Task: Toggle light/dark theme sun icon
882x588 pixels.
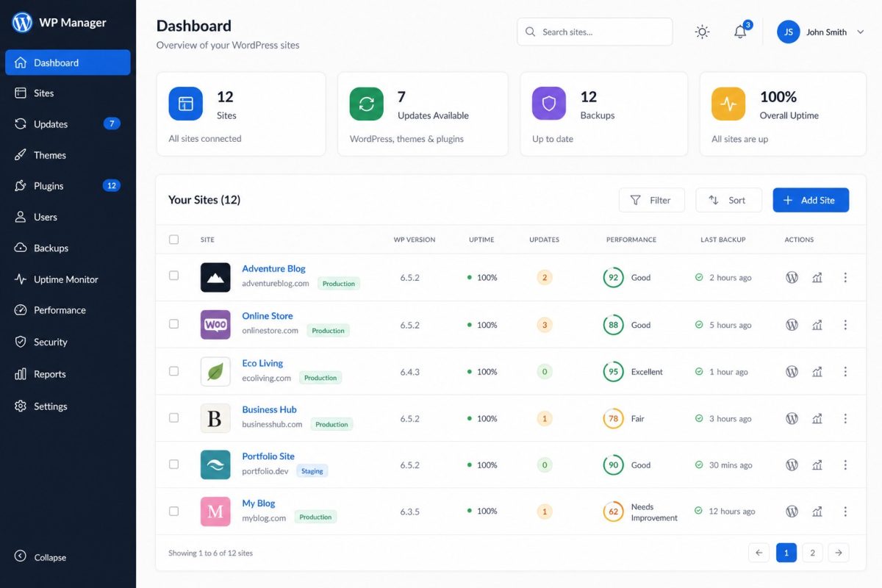Action: (702, 32)
